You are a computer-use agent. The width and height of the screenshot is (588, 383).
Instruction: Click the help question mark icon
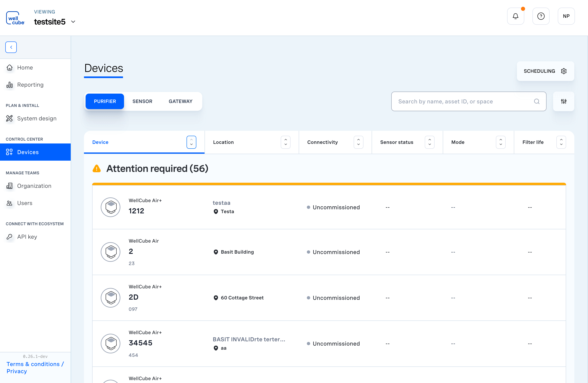541,16
